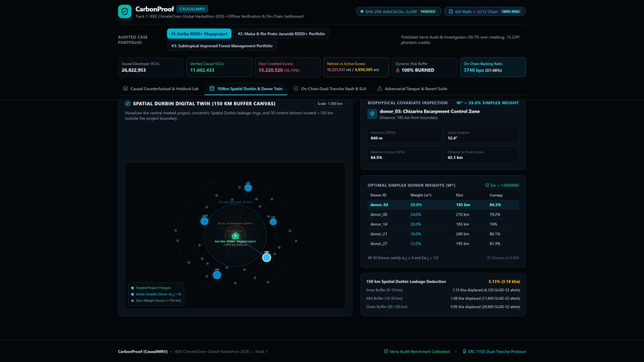Select the donor_03 row in the weights table

point(443,205)
